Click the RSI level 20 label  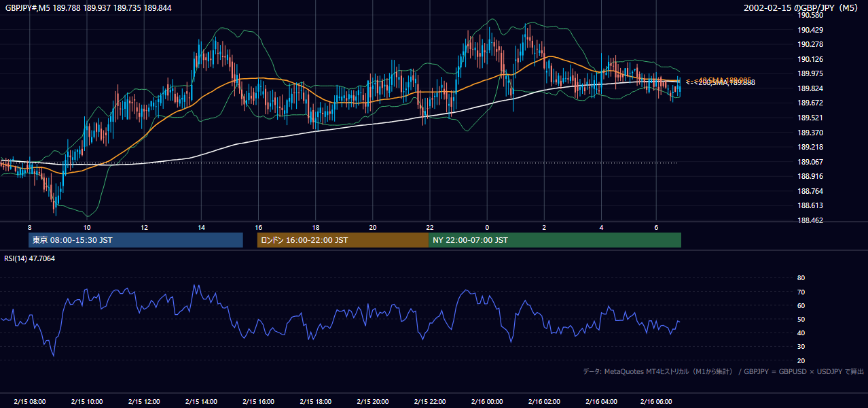(x=801, y=360)
